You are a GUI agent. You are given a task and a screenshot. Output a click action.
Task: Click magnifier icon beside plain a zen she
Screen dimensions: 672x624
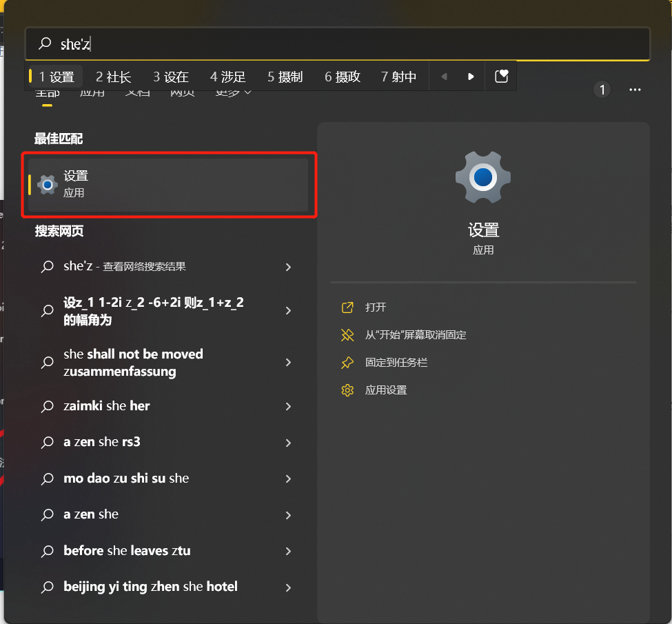[x=47, y=514]
